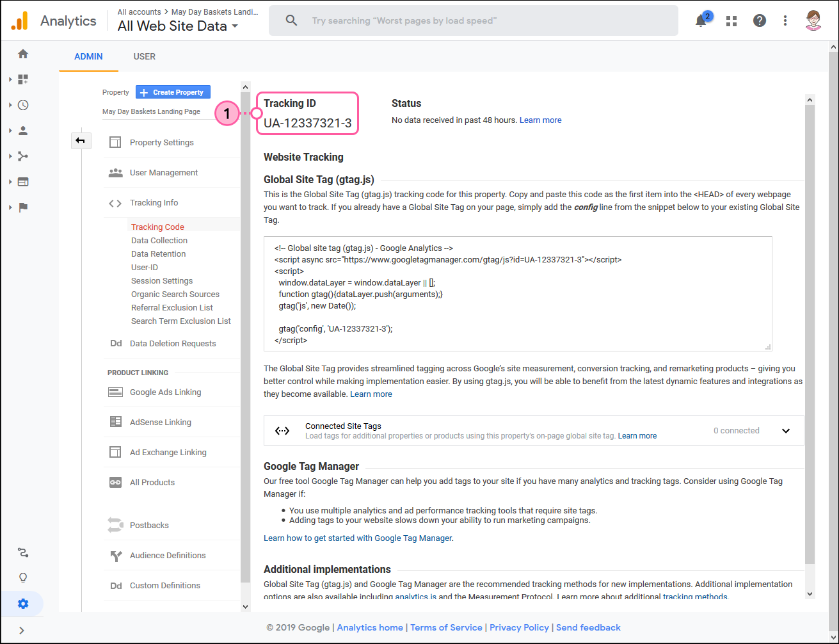The image size is (839, 644).
Task: Click the Terms of Service footer link
Action: (446, 627)
